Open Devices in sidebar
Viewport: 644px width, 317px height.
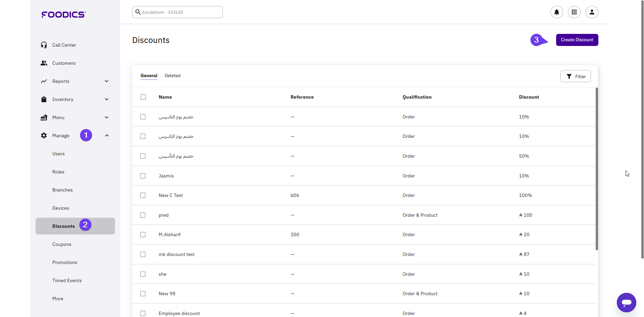pos(61,208)
